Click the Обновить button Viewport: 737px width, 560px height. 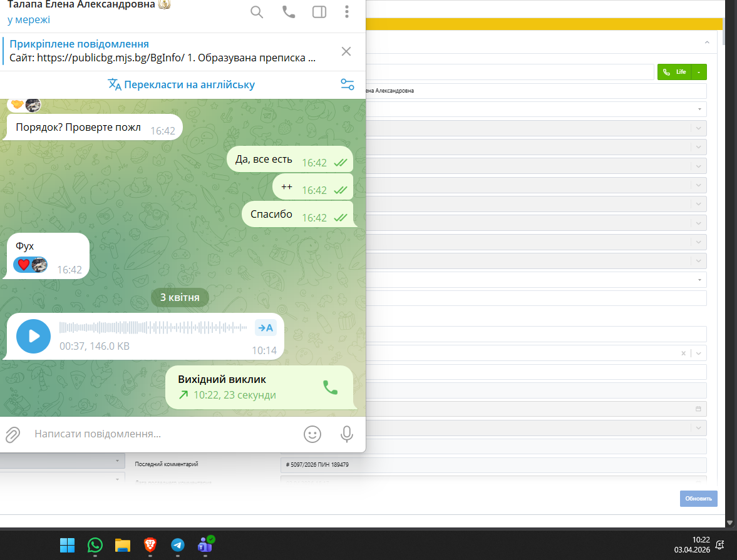click(698, 499)
